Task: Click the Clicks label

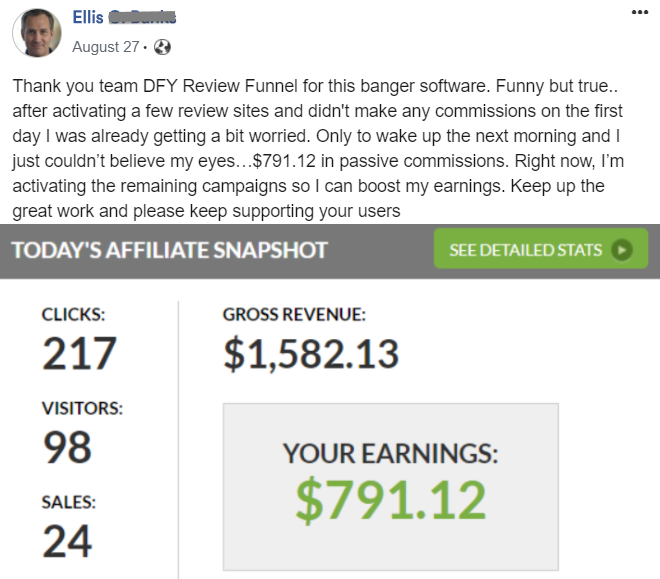Action: pos(74,314)
